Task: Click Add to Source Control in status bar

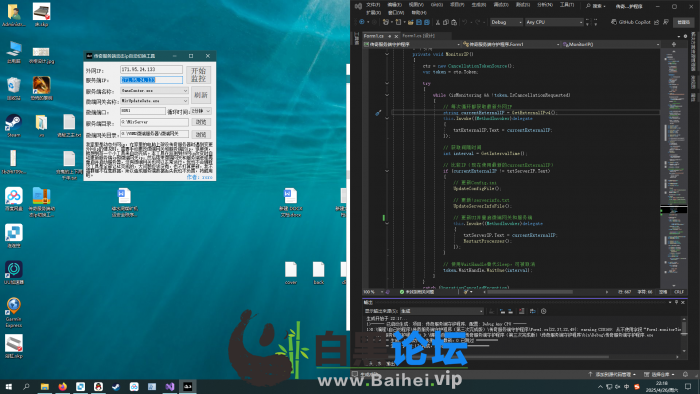Action: tap(612, 374)
